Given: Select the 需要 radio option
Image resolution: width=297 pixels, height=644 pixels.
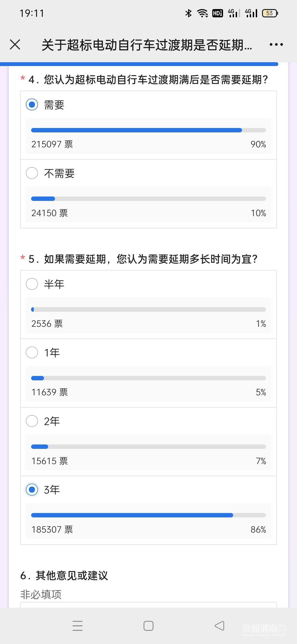Looking at the screenshot, I should tap(32, 105).
